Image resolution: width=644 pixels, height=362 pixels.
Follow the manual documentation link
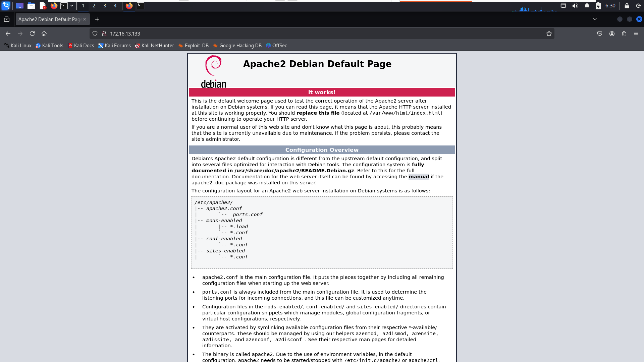(x=419, y=177)
